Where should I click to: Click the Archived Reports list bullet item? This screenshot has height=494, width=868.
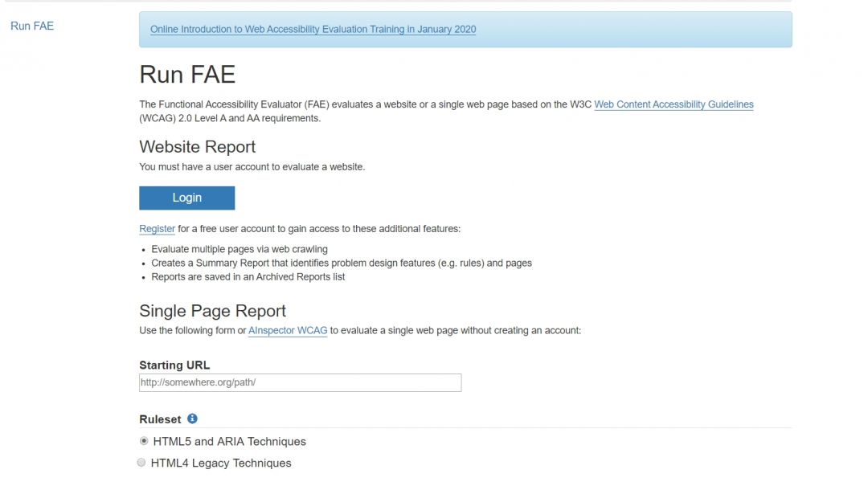pos(248,277)
